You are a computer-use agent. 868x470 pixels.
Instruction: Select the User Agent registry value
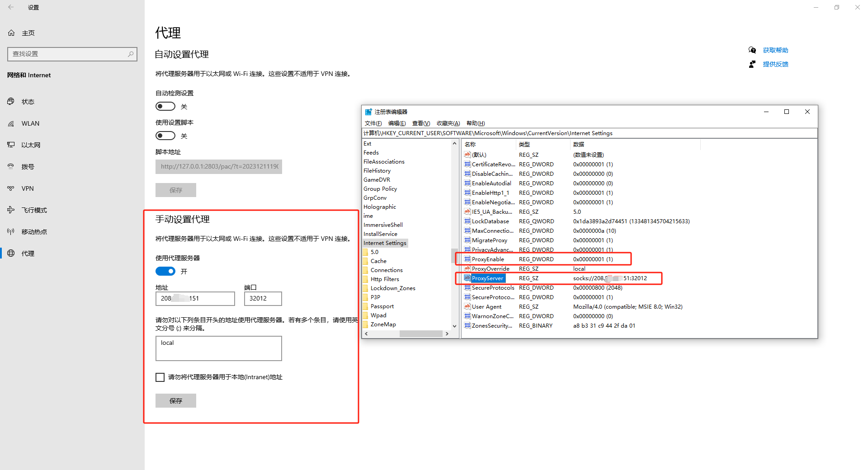(x=486, y=307)
